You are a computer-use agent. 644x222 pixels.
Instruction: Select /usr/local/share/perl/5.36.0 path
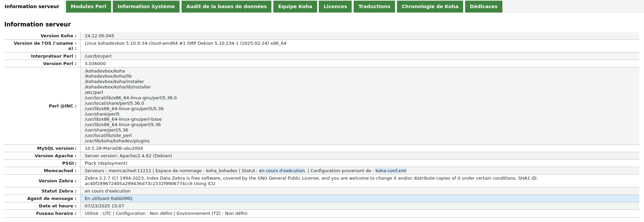[x=114, y=103]
